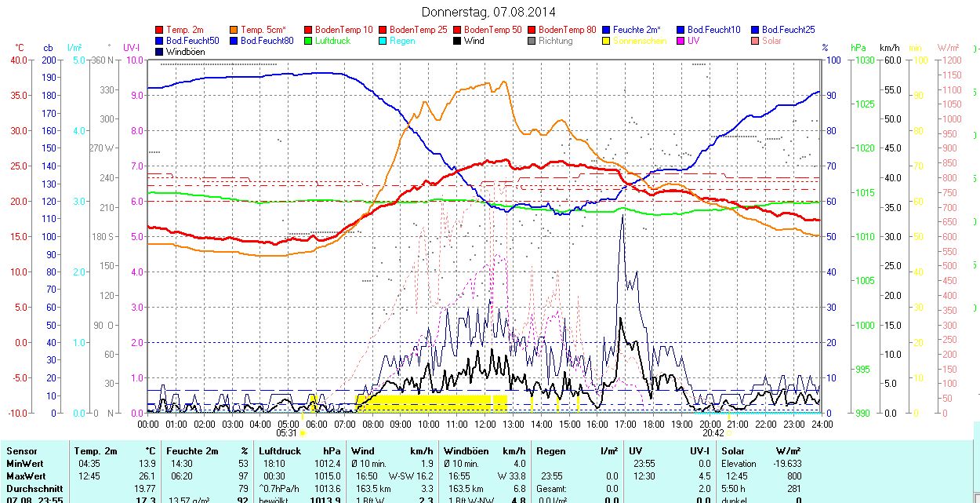Screen dimensions: 980x503
Task: Click the BodenTemp 25 legend label
Action: click(419, 30)
